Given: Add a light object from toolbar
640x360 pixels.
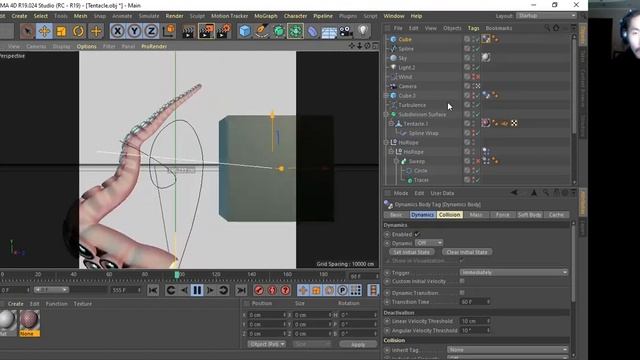Looking at the screenshot, I should [362, 31].
